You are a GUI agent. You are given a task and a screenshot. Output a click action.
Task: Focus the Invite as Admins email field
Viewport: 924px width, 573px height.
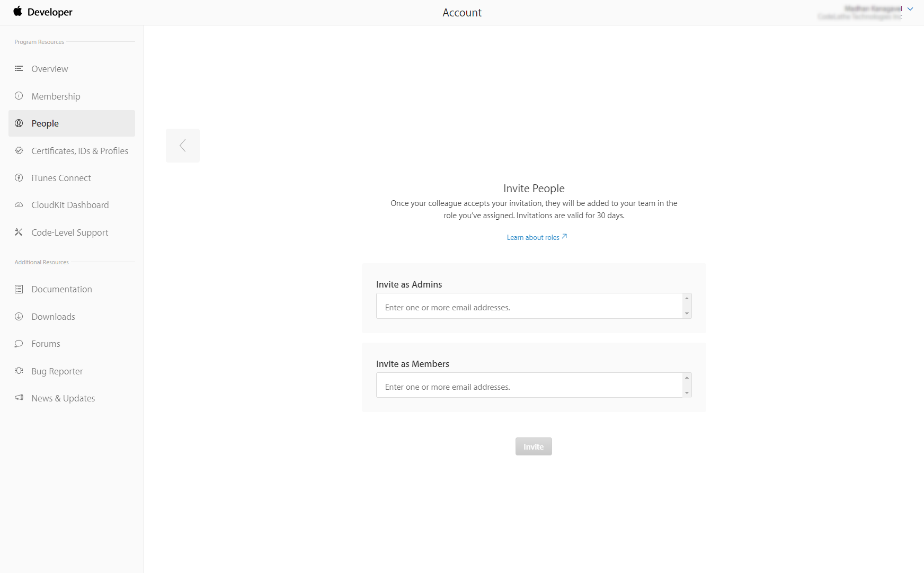(x=529, y=307)
